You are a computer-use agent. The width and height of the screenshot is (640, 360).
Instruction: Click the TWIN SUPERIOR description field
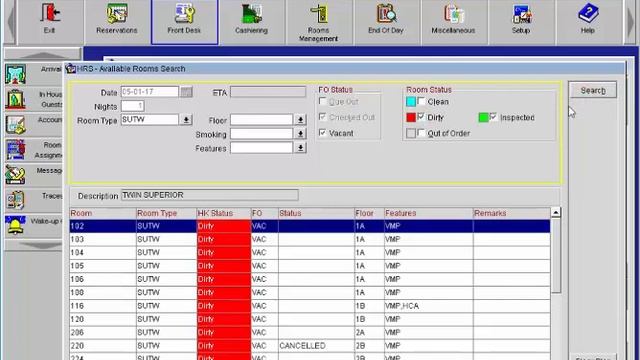(210, 195)
